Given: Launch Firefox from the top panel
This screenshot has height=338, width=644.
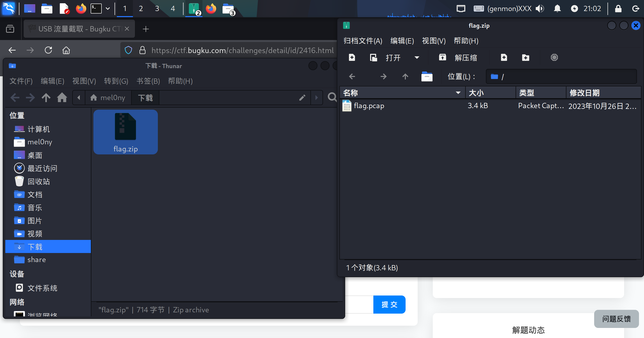Looking at the screenshot, I should tap(81, 9).
